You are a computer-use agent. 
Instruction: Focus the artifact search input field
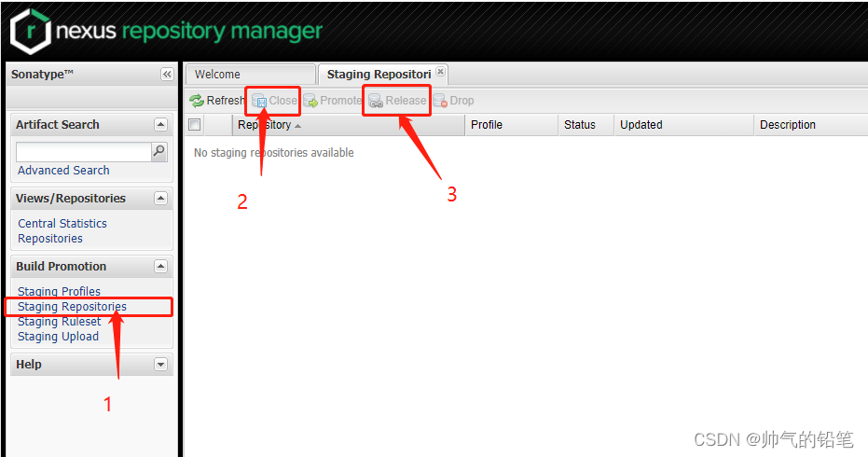click(84, 152)
